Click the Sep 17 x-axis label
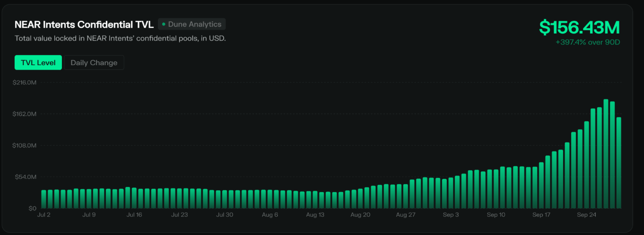The height and width of the screenshot is (235, 644). pos(541,215)
